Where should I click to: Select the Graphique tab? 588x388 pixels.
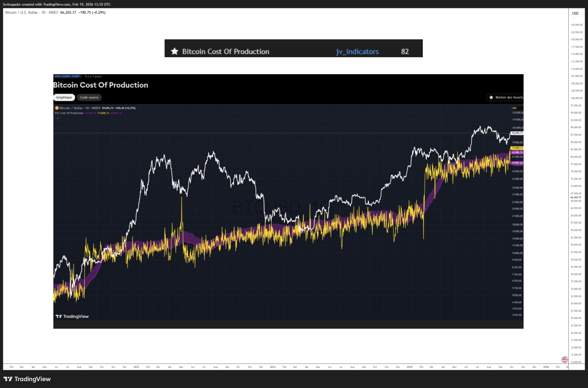pos(64,97)
